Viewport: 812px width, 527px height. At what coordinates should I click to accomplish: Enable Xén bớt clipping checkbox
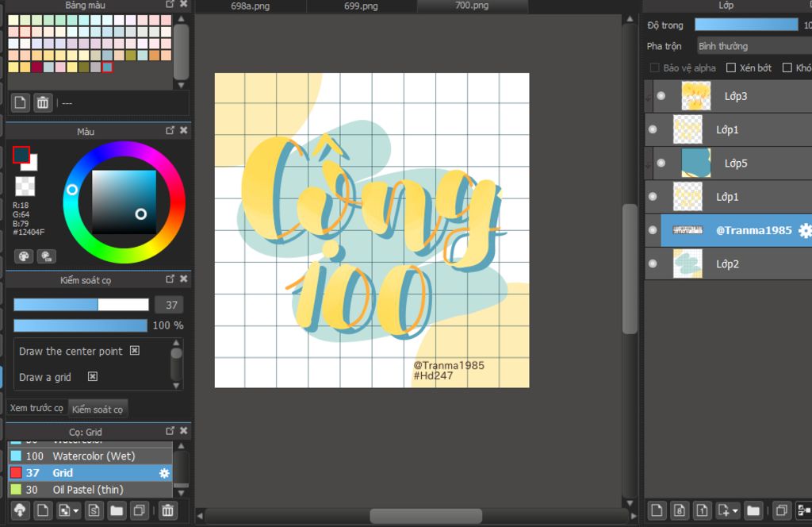(x=730, y=68)
